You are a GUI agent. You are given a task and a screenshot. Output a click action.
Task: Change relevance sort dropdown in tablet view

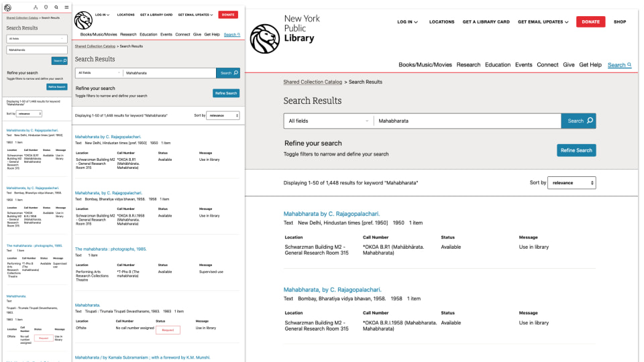(x=223, y=115)
